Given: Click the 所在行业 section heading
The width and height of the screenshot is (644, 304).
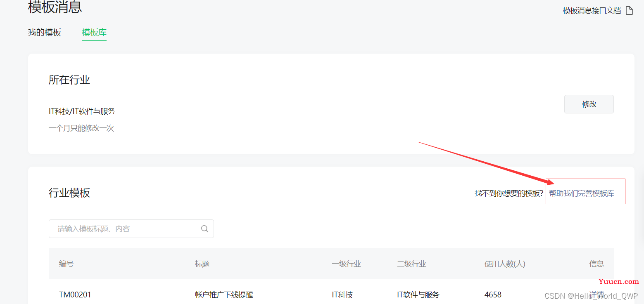Looking at the screenshot, I should (69, 80).
